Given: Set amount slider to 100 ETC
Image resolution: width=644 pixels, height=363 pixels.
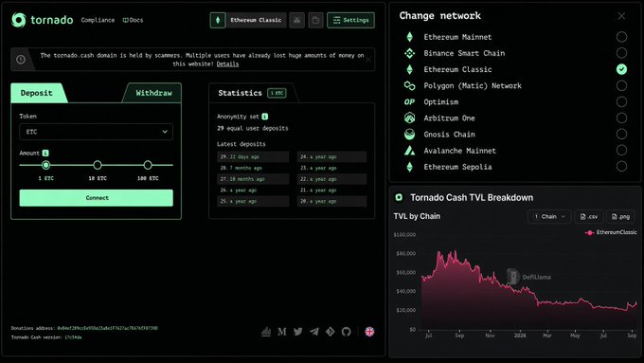Looking at the screenshot, I should coord(148,165).
